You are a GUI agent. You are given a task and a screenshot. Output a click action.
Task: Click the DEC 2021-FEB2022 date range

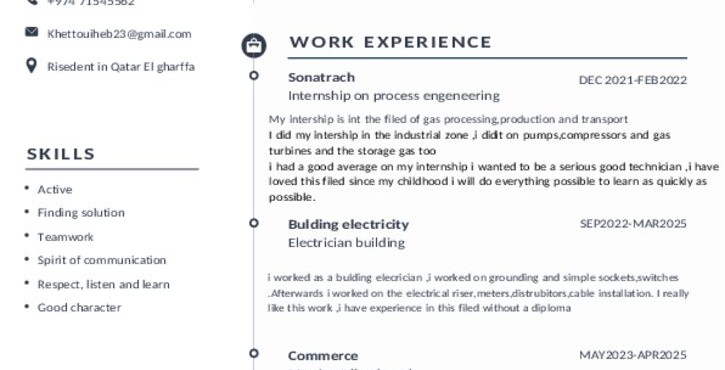pos(633,80)
